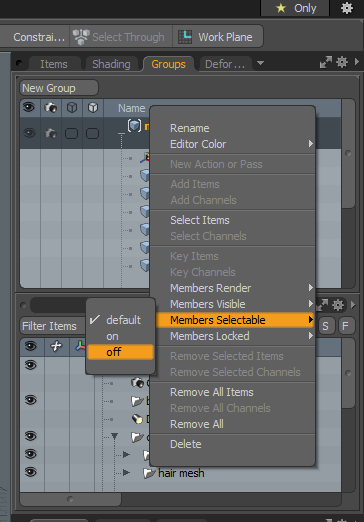Toggle visibility eye next to the second folder row

point(31,400)
